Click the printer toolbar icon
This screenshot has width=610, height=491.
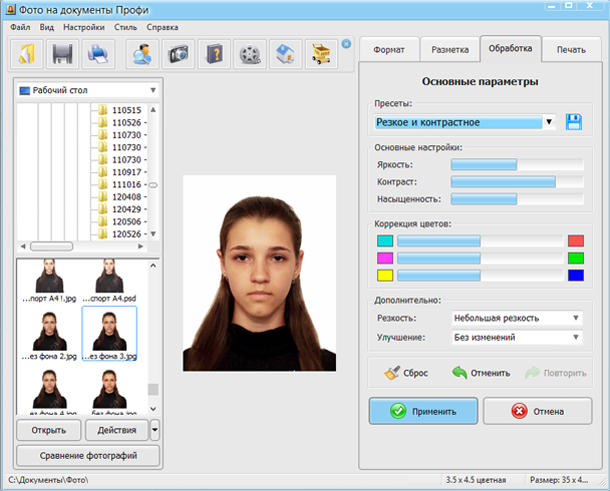[x=98, y=54]
